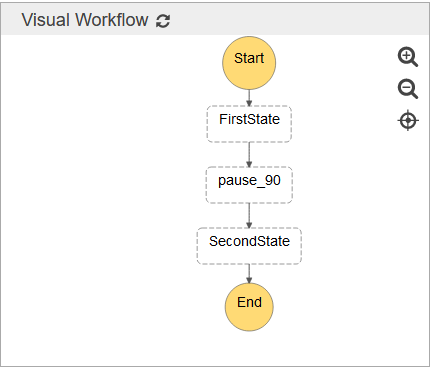This screenshot has width=434, height=371.
Task: Center the workflow with the crosshair icon
Action: tap(408, 120)
